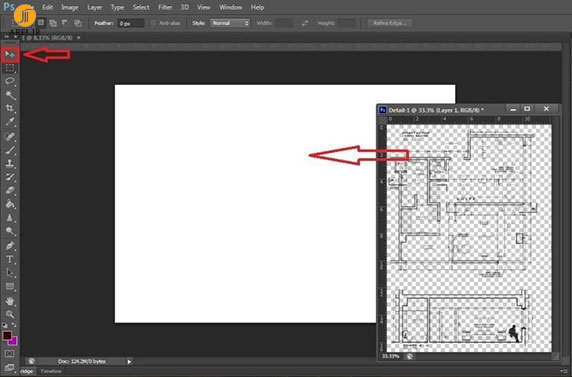Swap foreground and background colors
Image resolution: width=572 pixels, height=377 pixels.
click(x=14, y=325)
